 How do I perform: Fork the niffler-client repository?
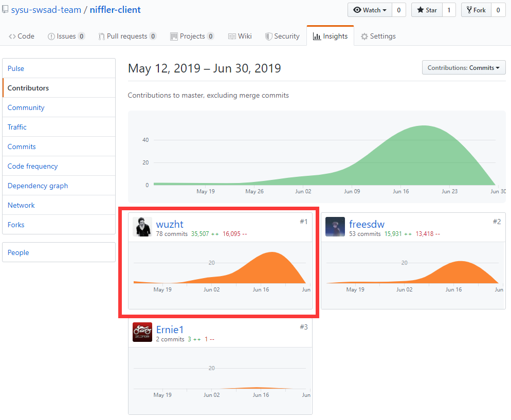476,10
